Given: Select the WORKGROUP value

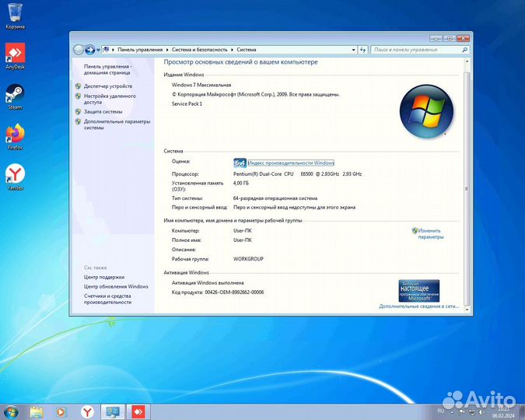Looking at the screenshot, I should point(248,259).
